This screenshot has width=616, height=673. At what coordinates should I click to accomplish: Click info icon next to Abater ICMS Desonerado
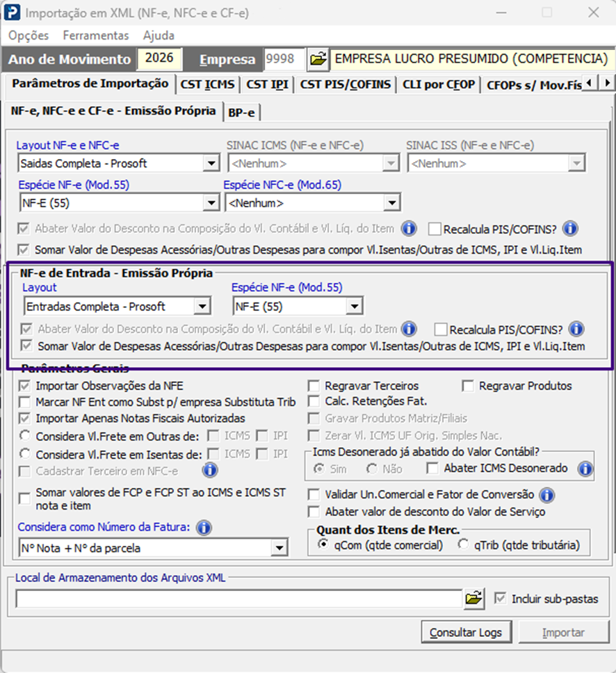pos(585,469)
